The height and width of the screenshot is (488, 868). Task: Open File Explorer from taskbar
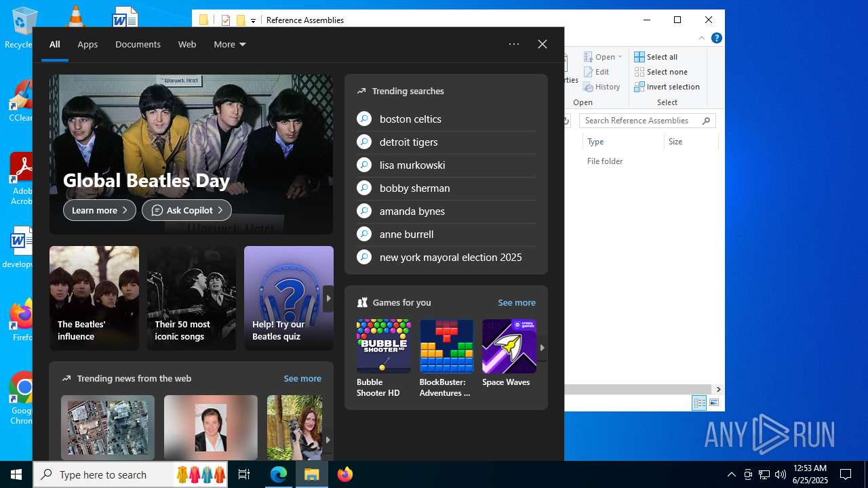click(312, 474)
